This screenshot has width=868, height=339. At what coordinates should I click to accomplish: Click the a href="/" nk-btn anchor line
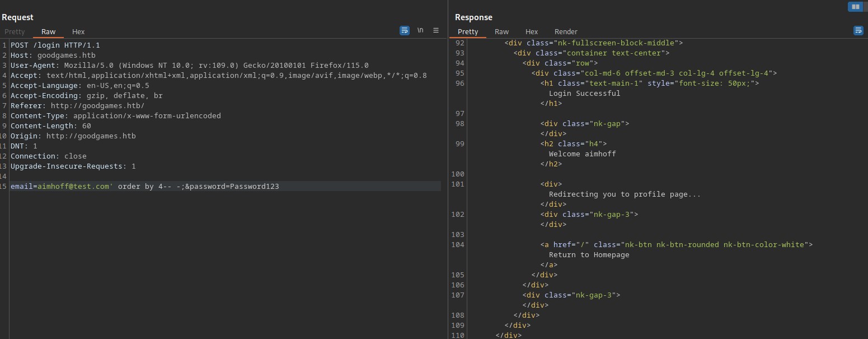click(677, 245)
